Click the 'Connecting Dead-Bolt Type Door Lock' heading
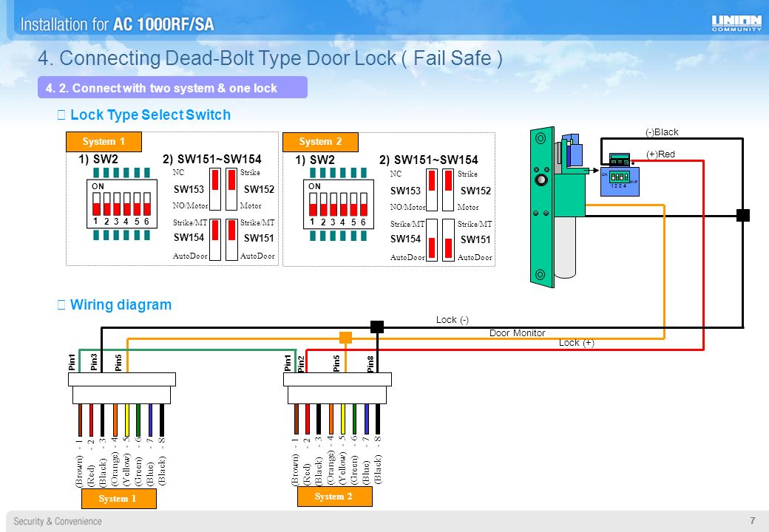The height and width of the screenshot is (532, 769). coord(270,58)
